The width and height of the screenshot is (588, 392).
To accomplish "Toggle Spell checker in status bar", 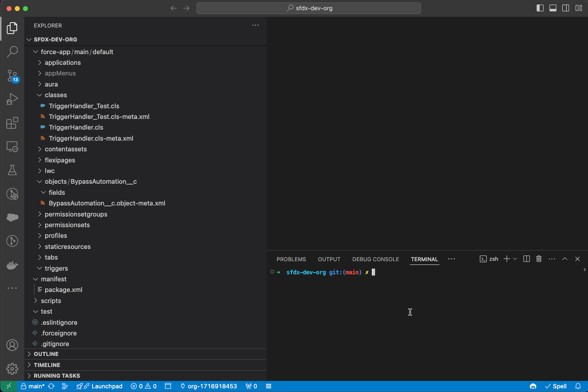I will point(556,386).
